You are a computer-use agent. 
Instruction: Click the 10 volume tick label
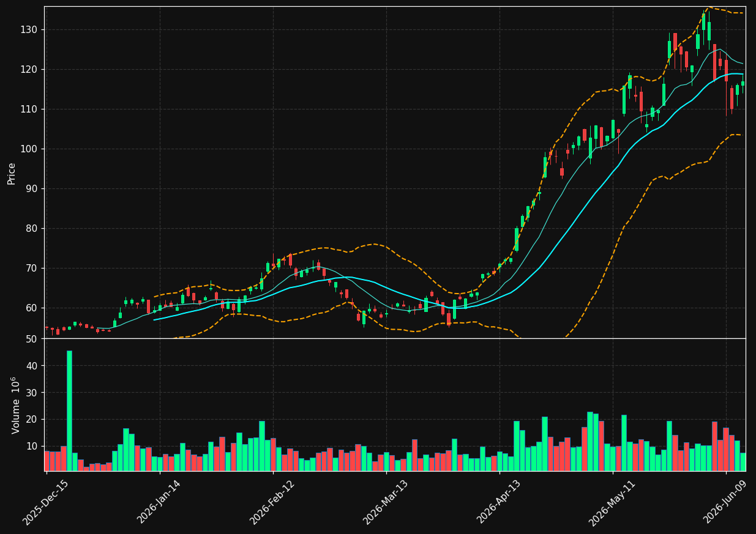coord(31,447)
